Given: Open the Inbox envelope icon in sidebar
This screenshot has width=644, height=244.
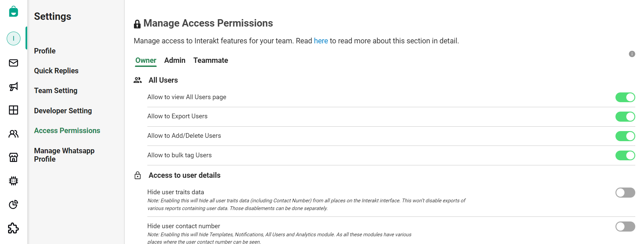Looking at the screenshot, I should pyautogui.click(x=13, y=63).
